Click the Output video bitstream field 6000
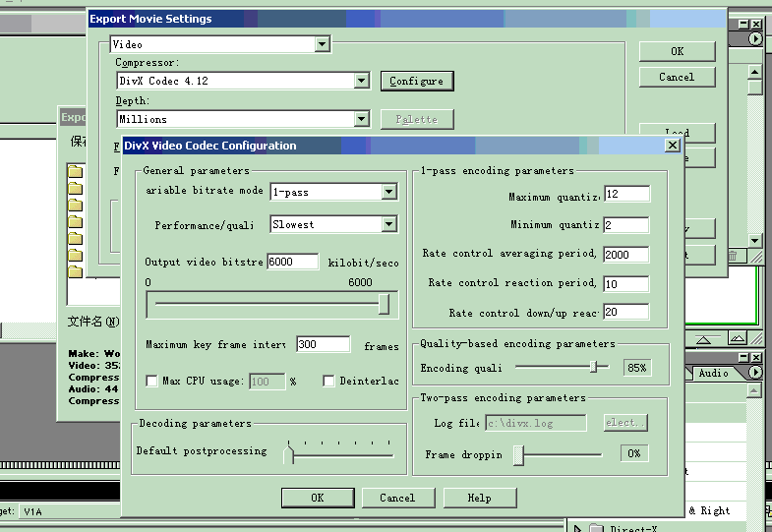Screen dimensions: 772x532 292,262
